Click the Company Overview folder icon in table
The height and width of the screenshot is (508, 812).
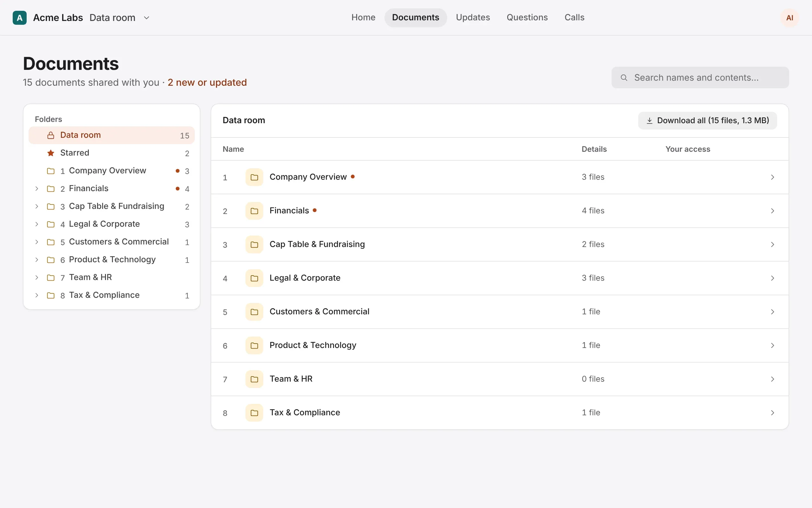[254, 177]
